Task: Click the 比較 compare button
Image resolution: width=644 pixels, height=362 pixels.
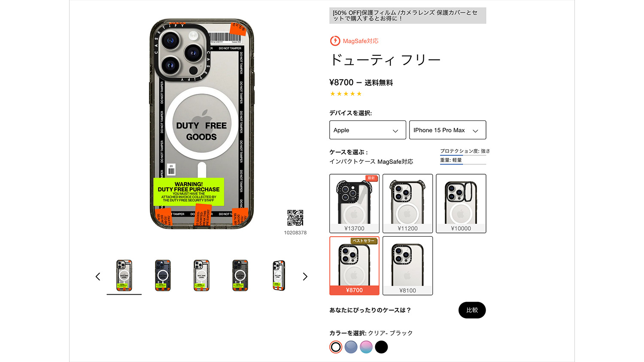Action: (x=472, y=310)
